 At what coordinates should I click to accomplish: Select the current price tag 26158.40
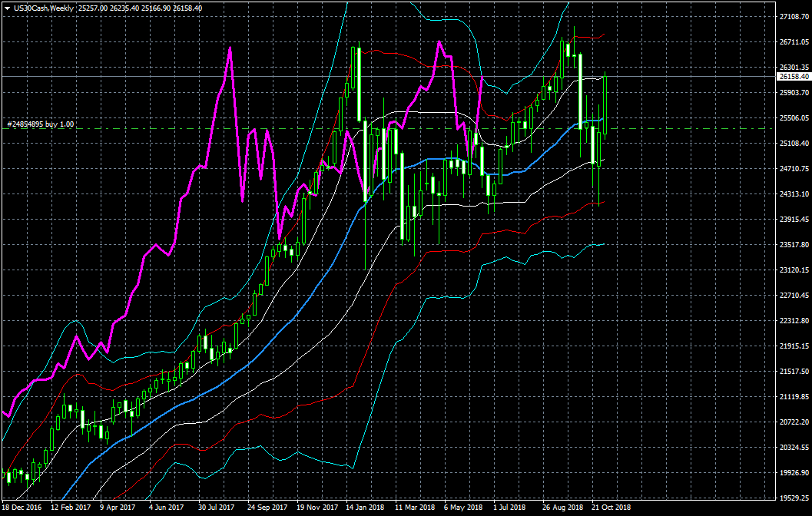click(x=794, y=77)
